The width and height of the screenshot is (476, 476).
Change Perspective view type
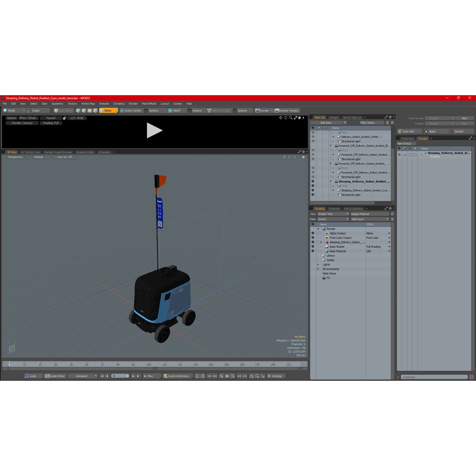[15, 157]
